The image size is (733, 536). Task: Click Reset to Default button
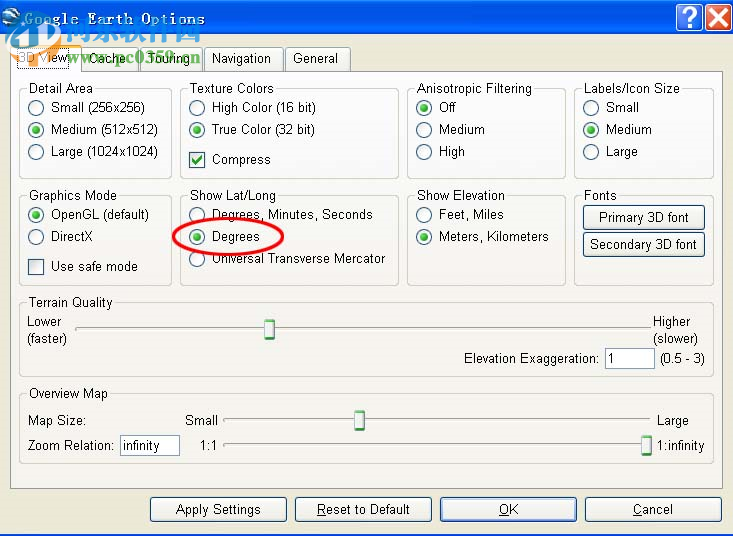pos(363,509)
